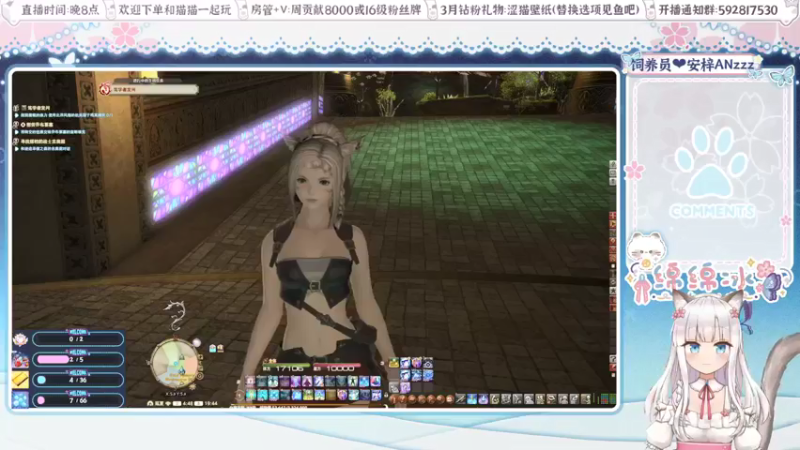The image size is (800, 450).
Task: Click the circular minimap
Action: pos(175,363)
